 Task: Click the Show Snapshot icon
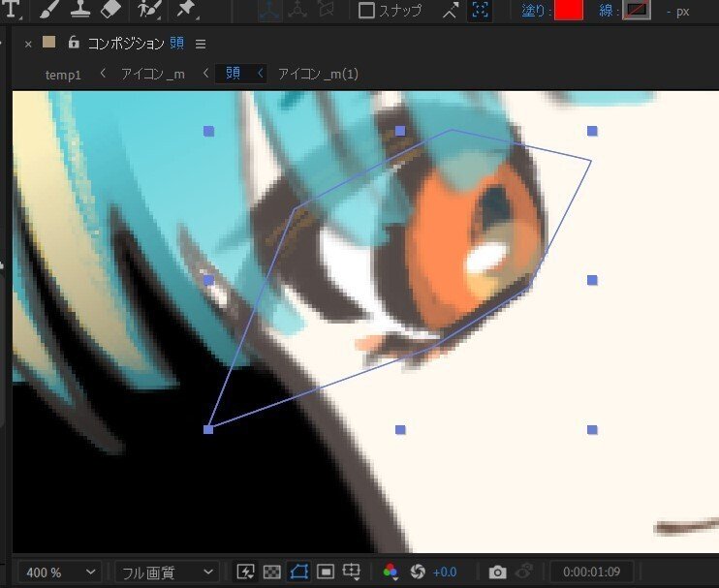524,572
